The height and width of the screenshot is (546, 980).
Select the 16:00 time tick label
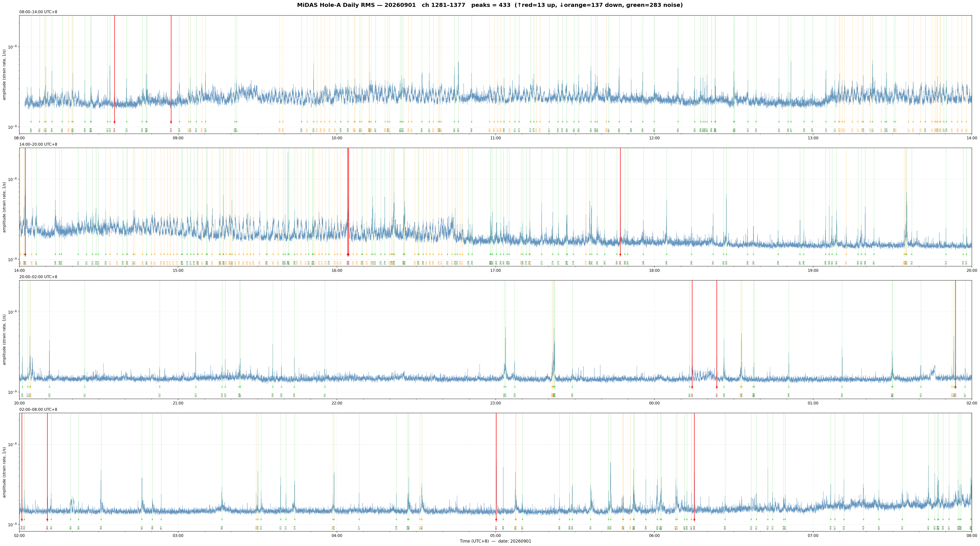[x=337, y=271]
